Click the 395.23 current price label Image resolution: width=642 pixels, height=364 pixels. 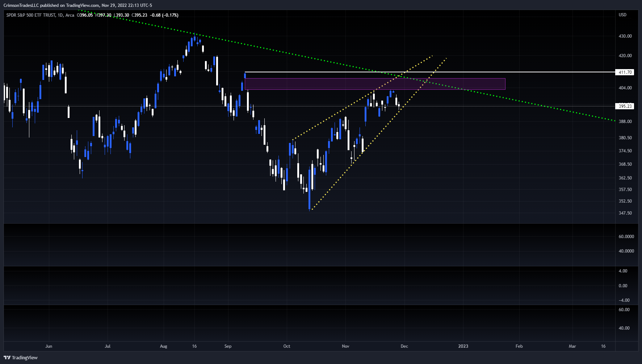point(626,106)
